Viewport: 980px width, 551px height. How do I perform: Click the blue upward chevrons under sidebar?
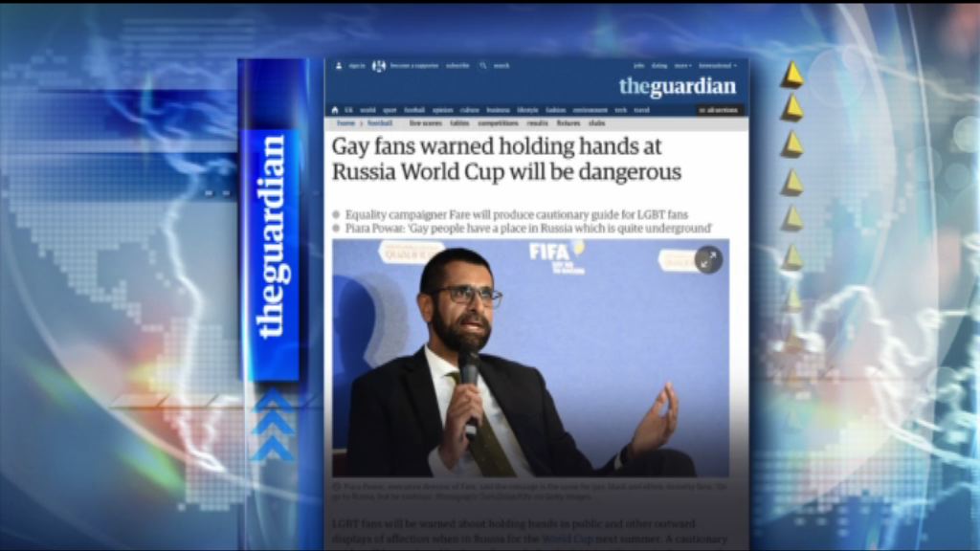point(272,425)
